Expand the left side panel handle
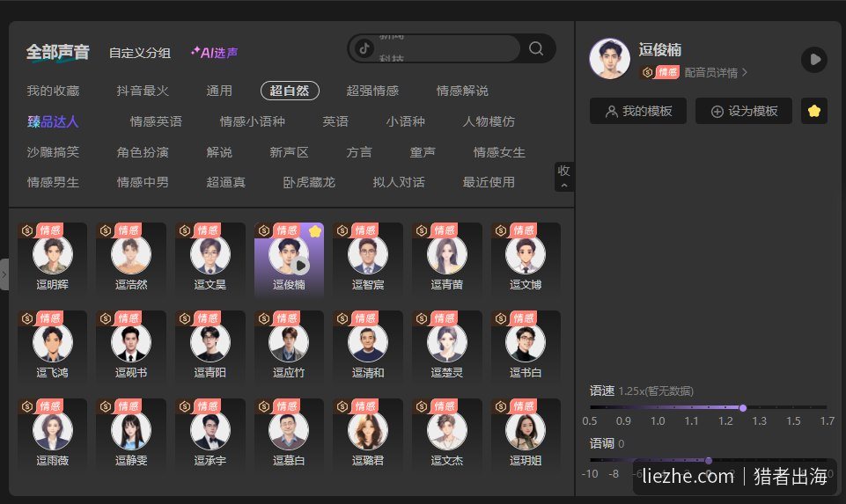 click(4, 274)
